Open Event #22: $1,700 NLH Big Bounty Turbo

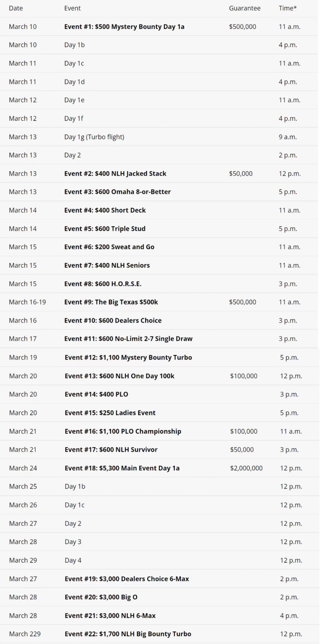coord(128,634)
